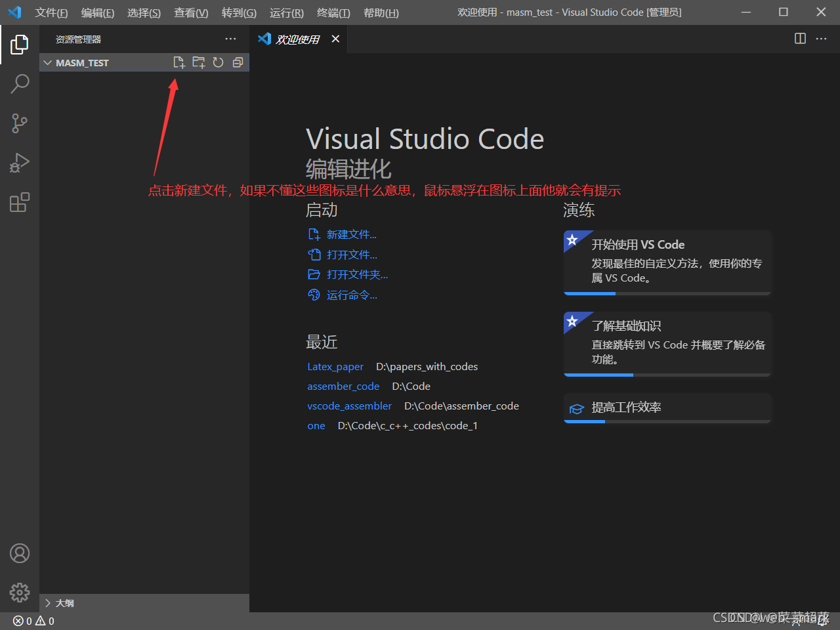The width and height of the screenshot is (840, 630).
Task: Select the 欢迎使用 editor tab
Action: pos(299,39)
